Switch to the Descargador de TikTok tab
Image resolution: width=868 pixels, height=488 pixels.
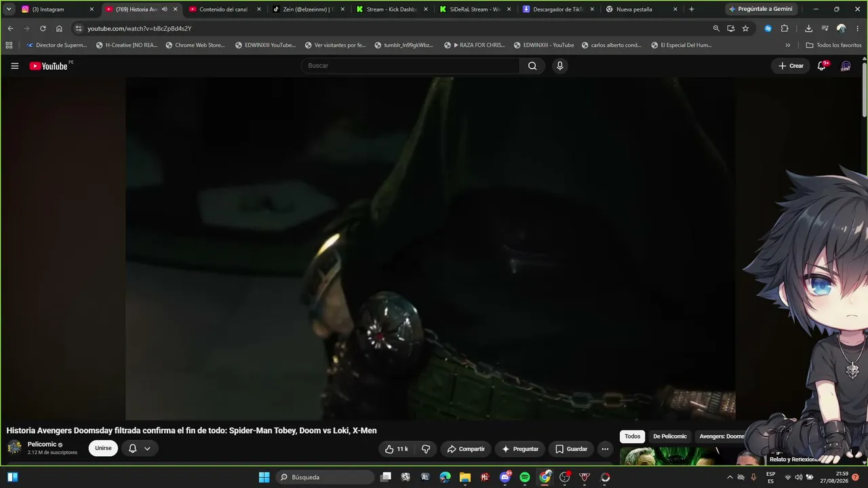[559, 9]
